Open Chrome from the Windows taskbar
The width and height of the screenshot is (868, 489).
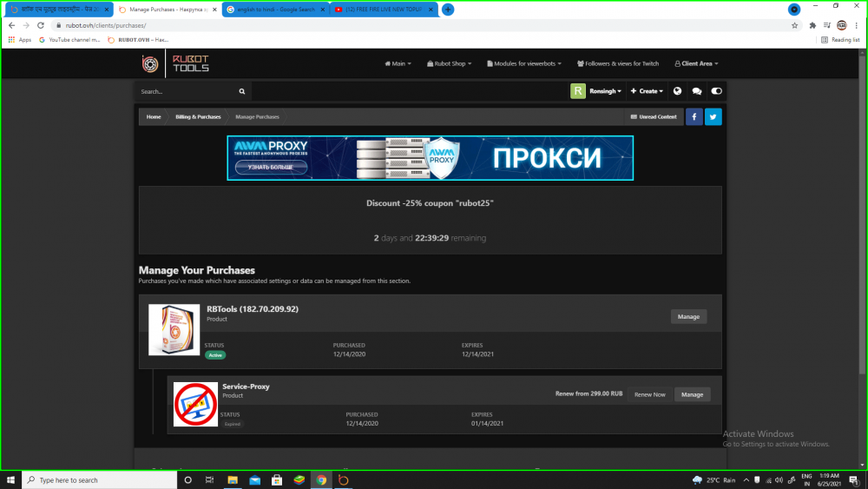(x=321, y=479)
